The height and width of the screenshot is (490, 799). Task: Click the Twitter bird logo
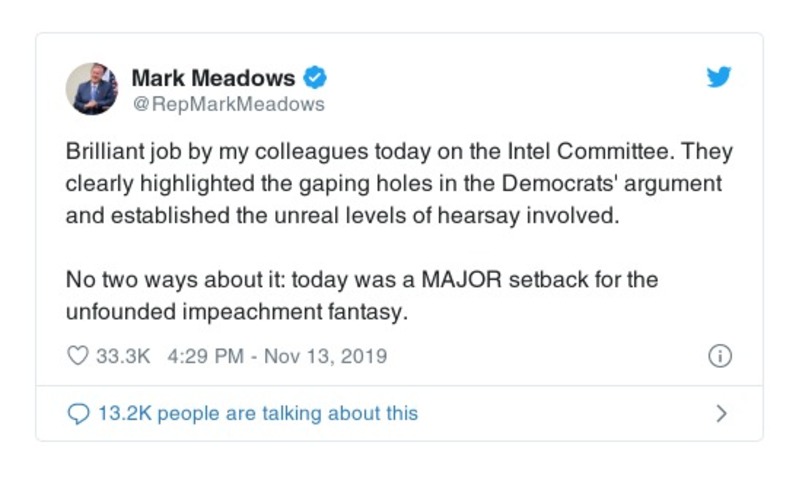pyautogui.click(x=719, y=78)
